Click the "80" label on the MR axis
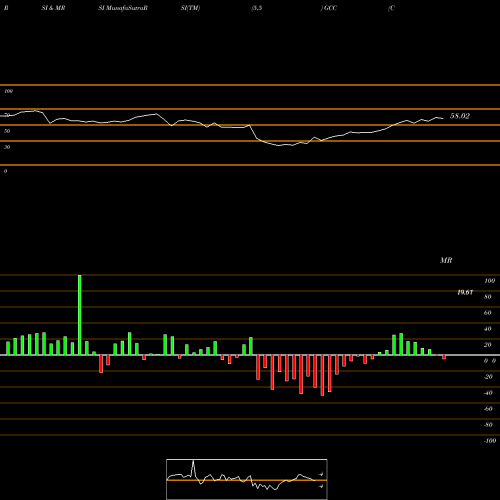Screen dimensions: 500x500 click(x=488, y=297)
